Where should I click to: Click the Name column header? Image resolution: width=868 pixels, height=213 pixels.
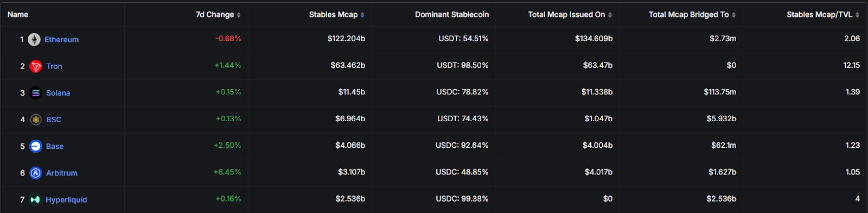pyautogui.click(x=18, y=15)
